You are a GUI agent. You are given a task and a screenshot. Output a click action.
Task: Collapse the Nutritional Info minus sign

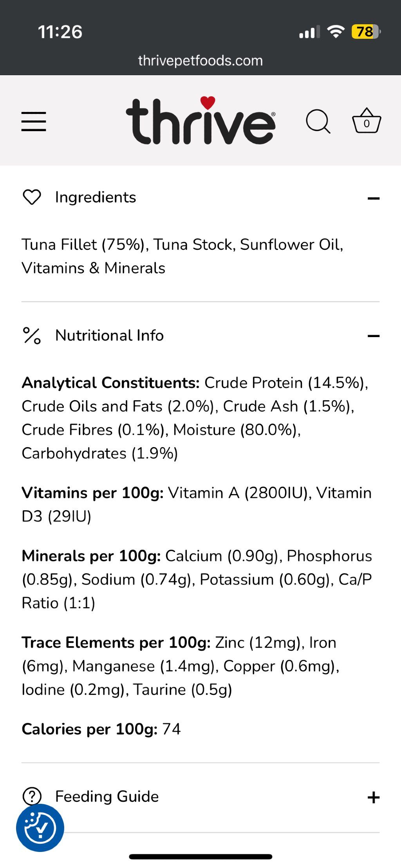coord(374,336)
